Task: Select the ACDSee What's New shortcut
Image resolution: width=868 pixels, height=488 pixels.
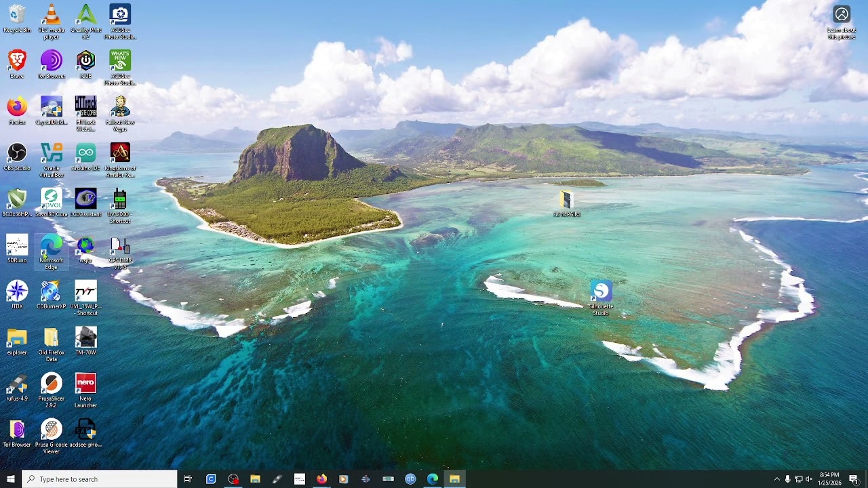Action: pos(120,68)
